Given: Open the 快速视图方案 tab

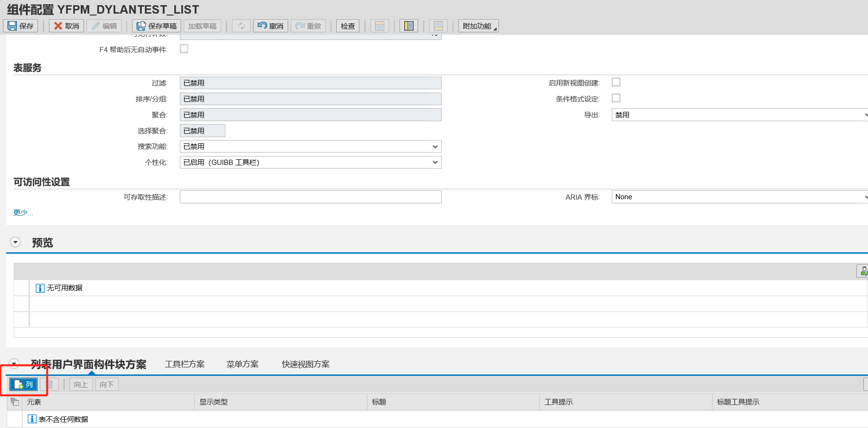Looking at the screenshot, I should point(305,364).
